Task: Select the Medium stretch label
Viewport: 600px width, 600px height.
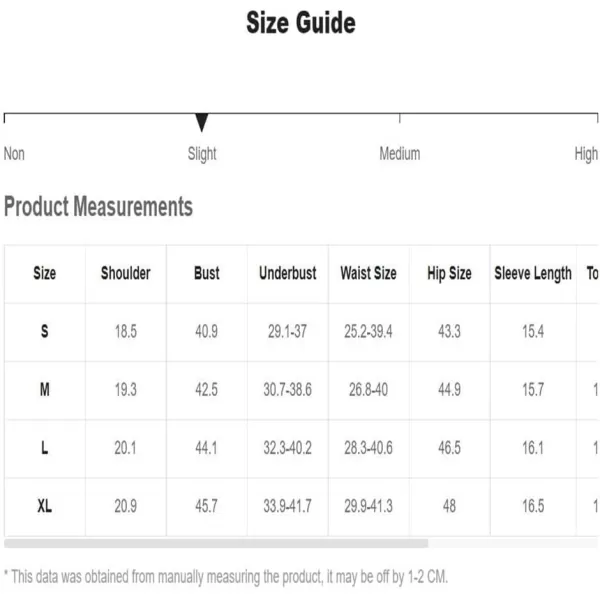Action: 399,153
